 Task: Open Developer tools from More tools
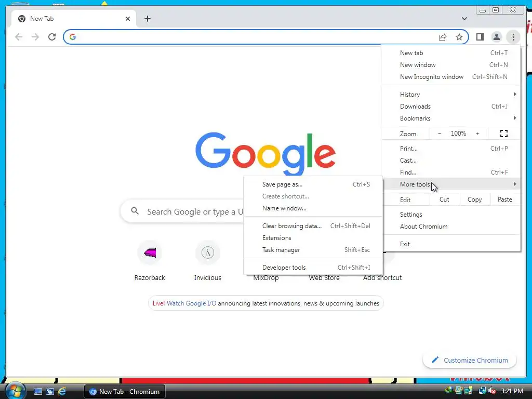313,268
